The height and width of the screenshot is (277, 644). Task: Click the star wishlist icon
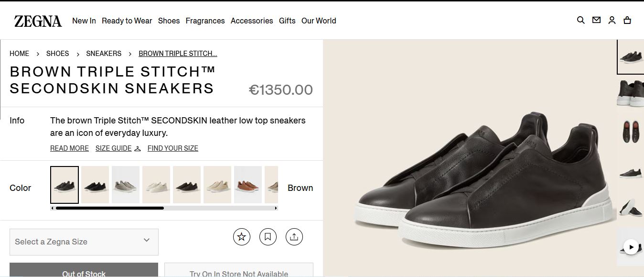[242, 236]
